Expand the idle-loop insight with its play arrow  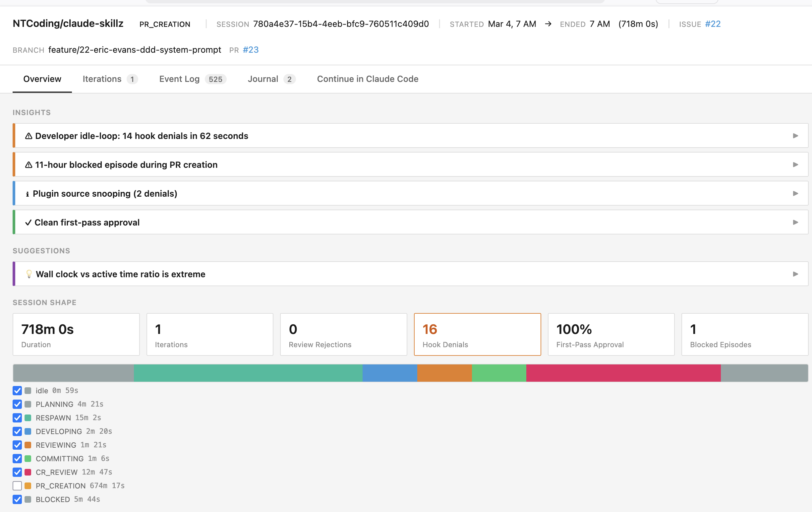[796, 136]
